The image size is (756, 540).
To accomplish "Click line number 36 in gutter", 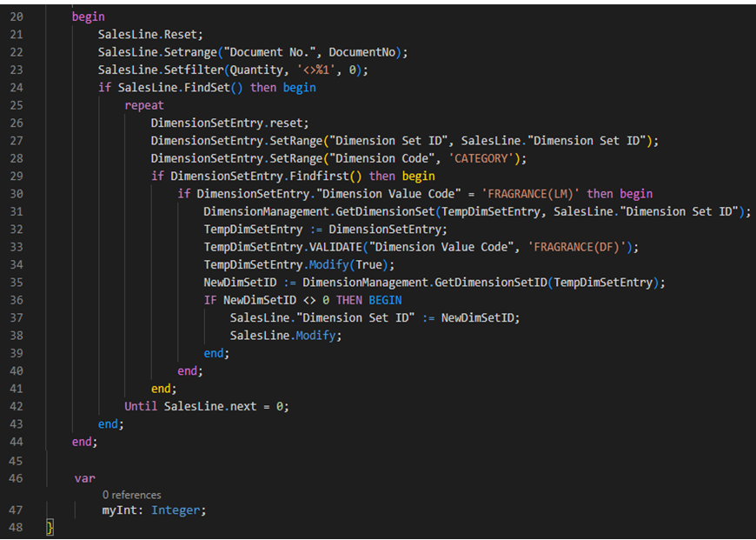I will click(16, 300).
